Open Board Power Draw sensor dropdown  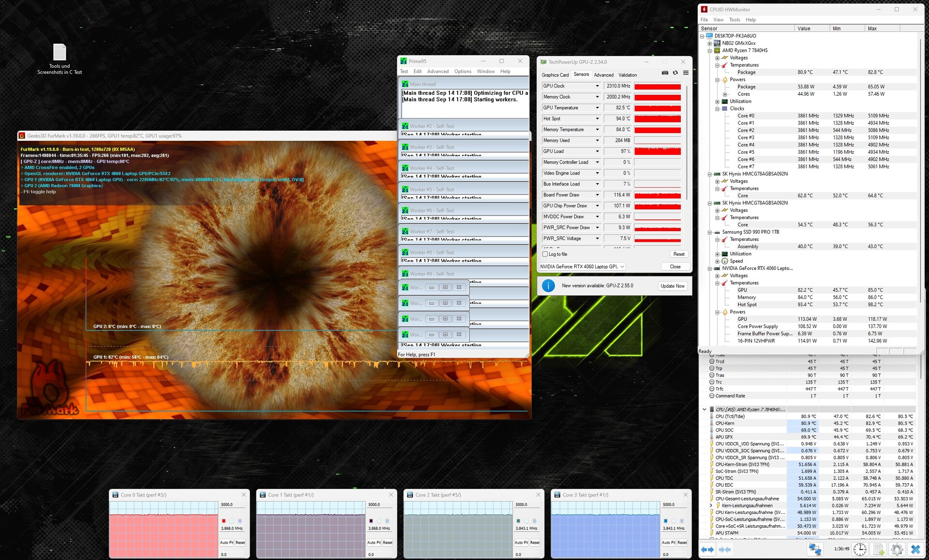597,195
